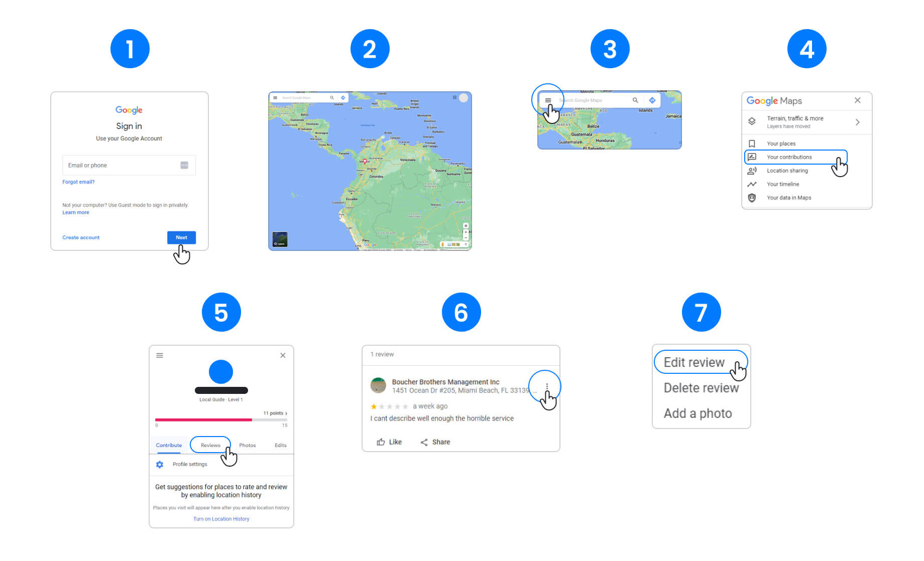This screenshot has width=924, height=561.
Task: Click the directions icon in the step 2 map
Action: (343, 98)
